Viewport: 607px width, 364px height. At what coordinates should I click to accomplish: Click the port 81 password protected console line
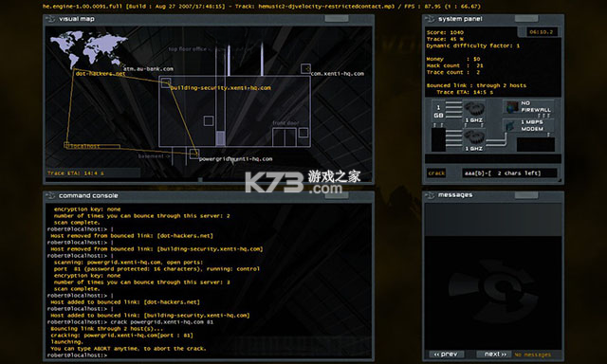point(156,269)
